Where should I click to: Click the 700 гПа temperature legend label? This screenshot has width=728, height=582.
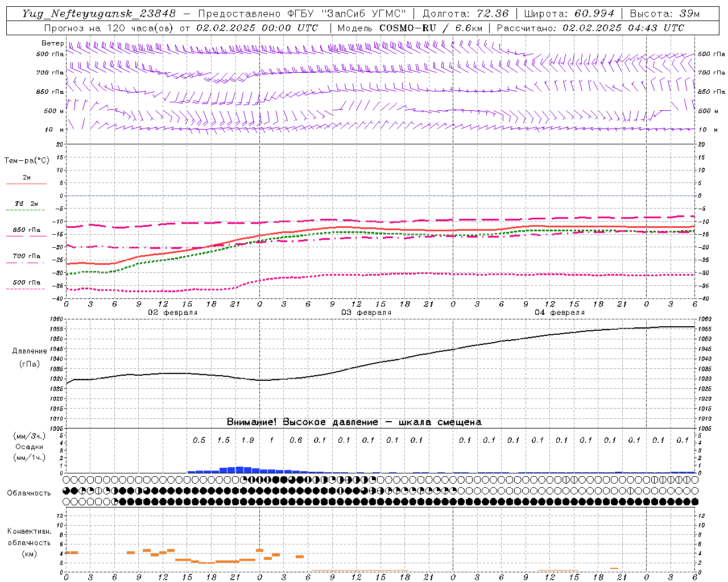27,256
